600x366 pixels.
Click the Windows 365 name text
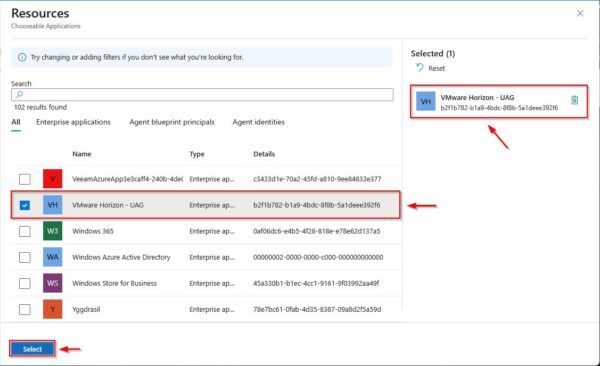click(93, 231)
